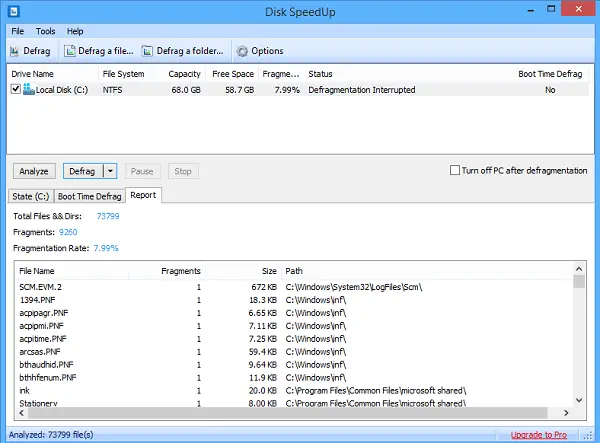Click the Options toolbar label
This screenshot has height=443, width=600.
[x=267, y=51]
